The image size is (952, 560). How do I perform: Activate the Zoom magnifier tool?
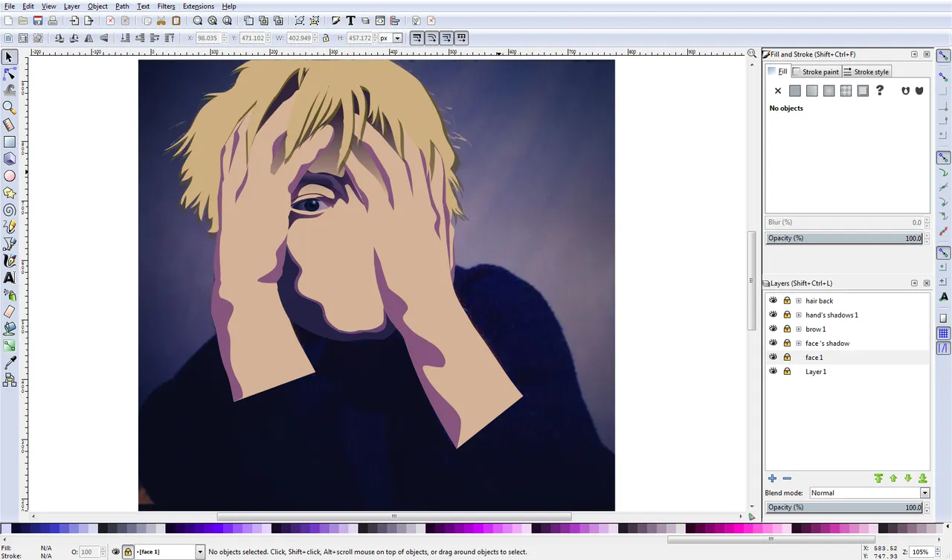point(10,108)
